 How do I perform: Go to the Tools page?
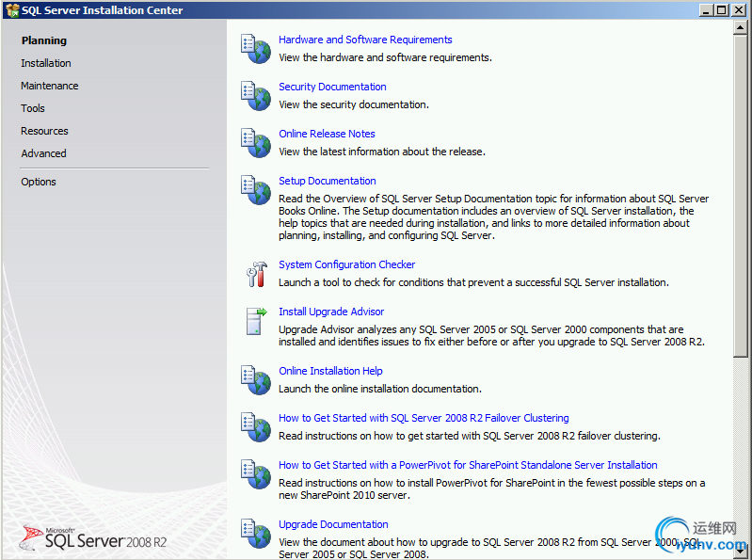point(33,108)
